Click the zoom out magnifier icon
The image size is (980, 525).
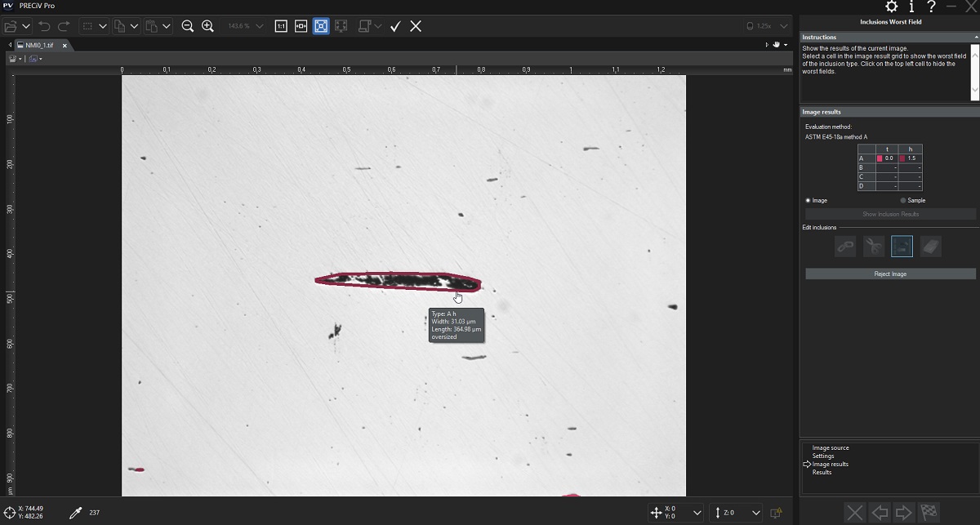point(187,26)
